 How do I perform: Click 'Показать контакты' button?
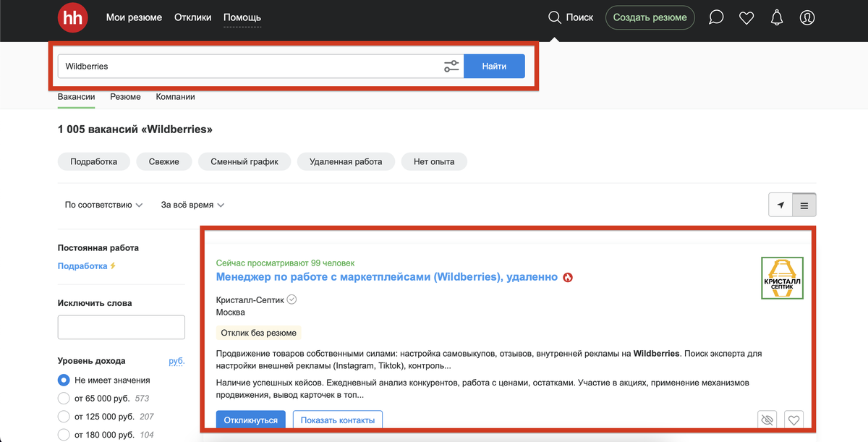(338, 420)
